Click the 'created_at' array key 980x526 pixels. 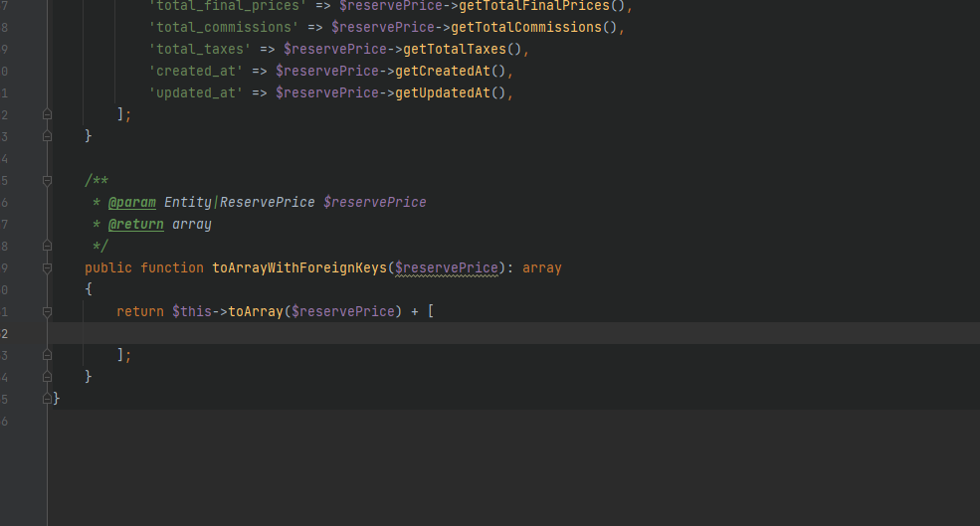(196, 72)
